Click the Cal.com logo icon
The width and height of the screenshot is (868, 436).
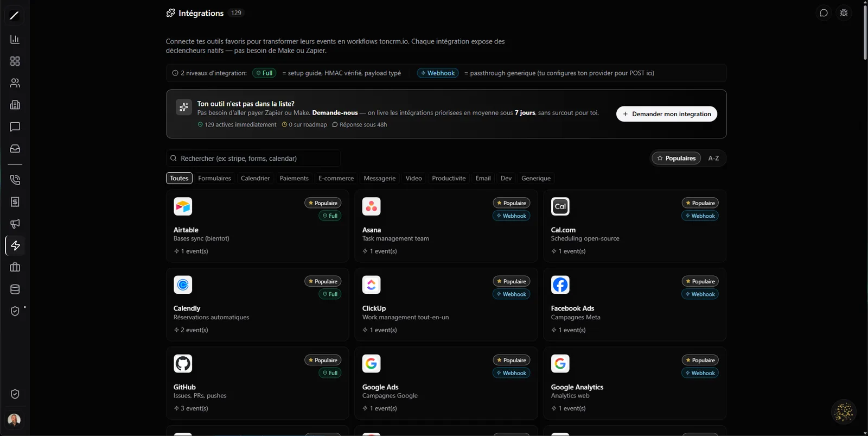(560, 206)
